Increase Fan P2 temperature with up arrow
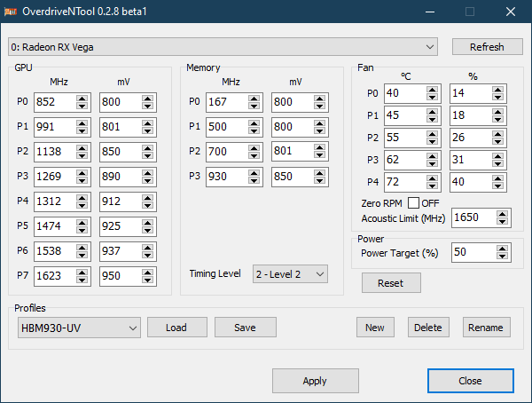The image size is (532, 403). [433, 134]
